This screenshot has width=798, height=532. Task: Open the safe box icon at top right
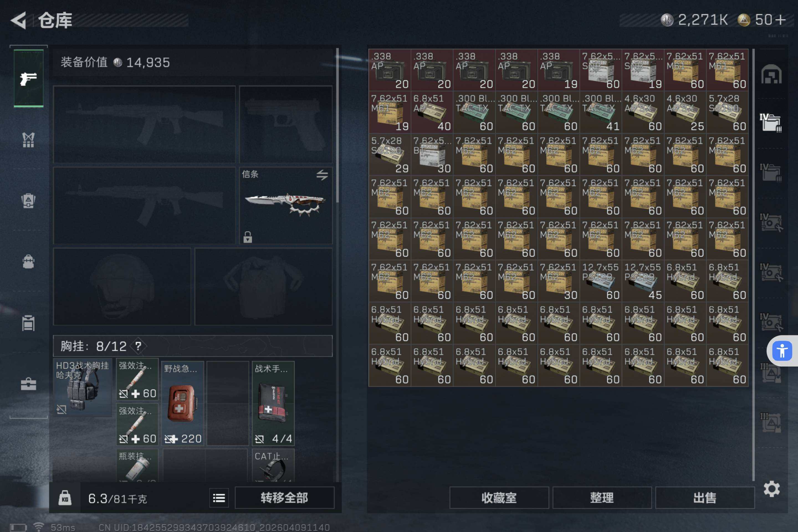coord(771,74)
